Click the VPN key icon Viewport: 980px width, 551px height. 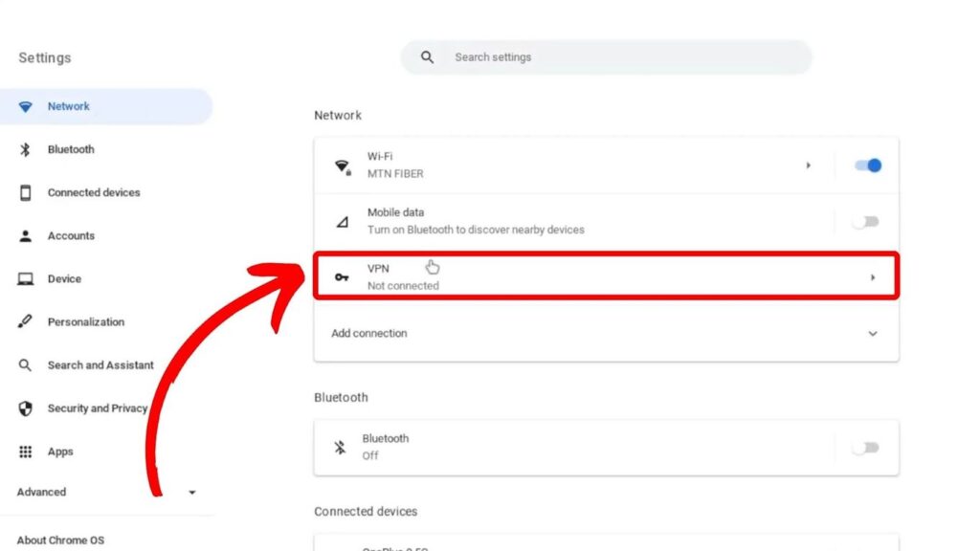click(x=342, y=276)
